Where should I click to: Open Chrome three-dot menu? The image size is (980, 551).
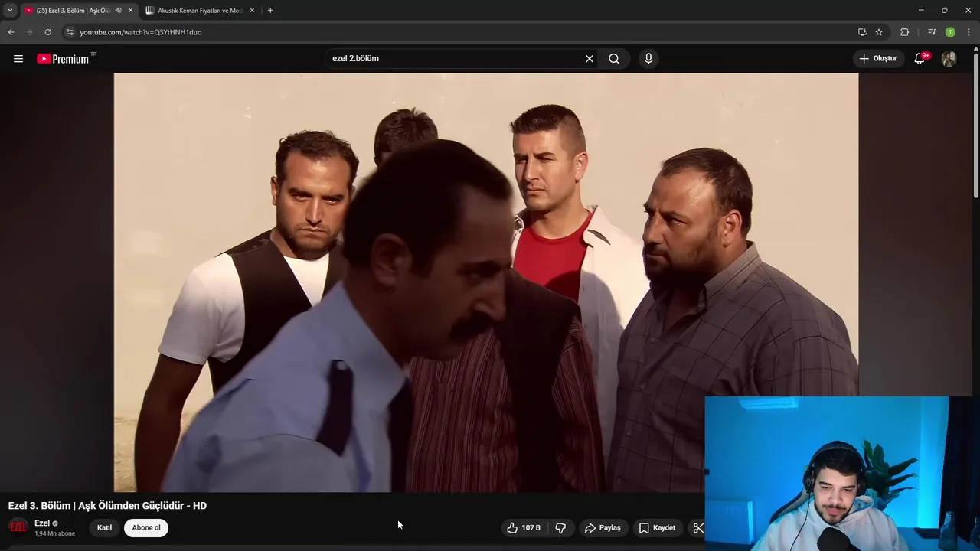coord(969,32)
